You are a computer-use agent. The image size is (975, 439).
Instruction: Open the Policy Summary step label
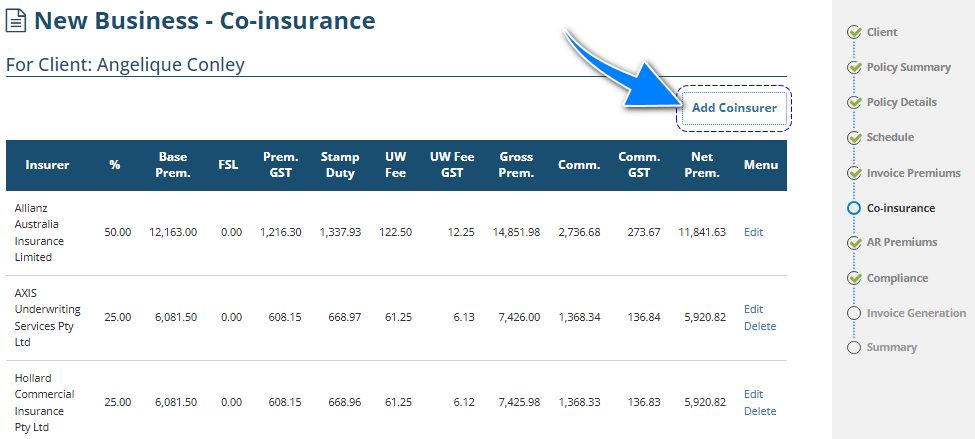[x=909, y=67]
